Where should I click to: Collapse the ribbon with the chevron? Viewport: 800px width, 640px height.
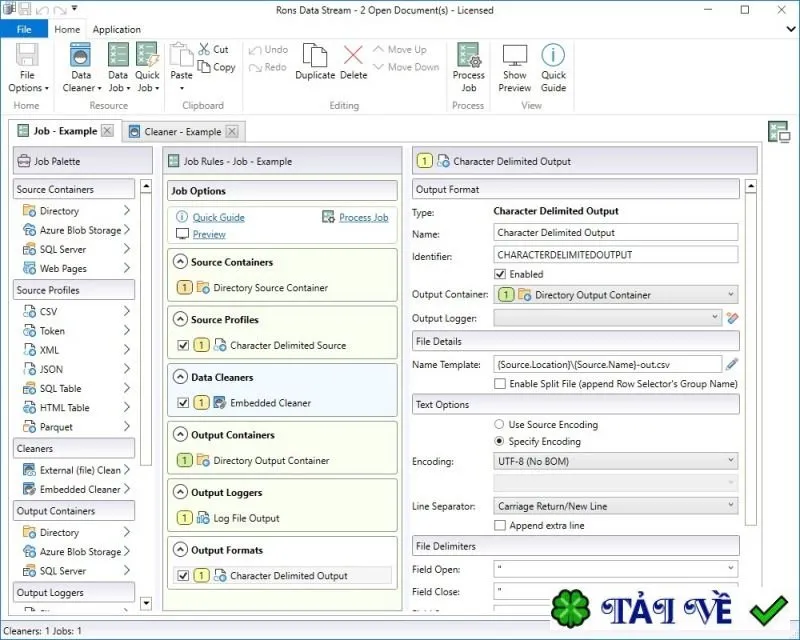pos(791,29)
